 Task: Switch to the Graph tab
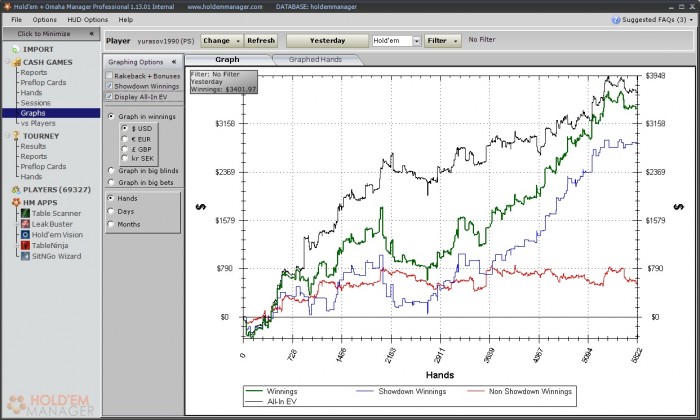point(227,59)
